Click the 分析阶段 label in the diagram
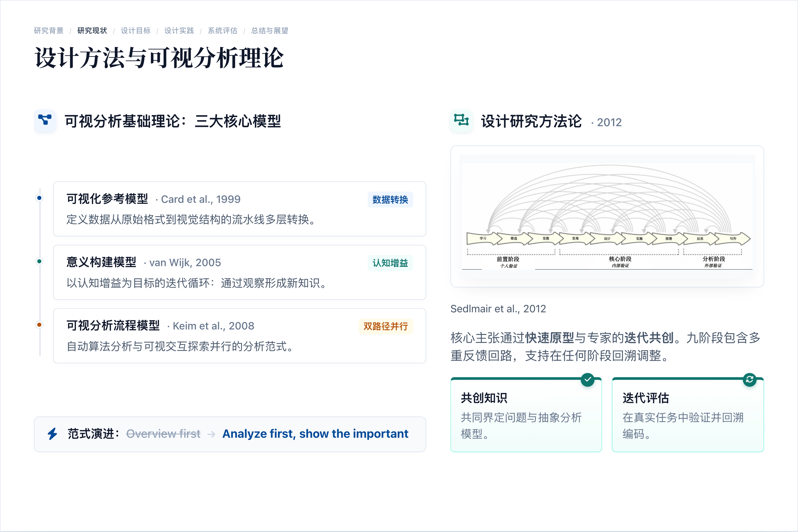 click(714, 259)
